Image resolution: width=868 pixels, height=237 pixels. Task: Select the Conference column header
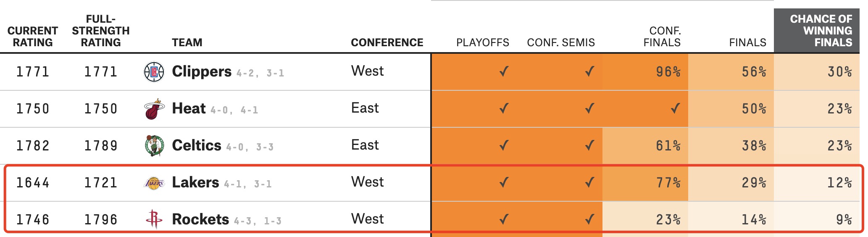(x=387, y=42)
